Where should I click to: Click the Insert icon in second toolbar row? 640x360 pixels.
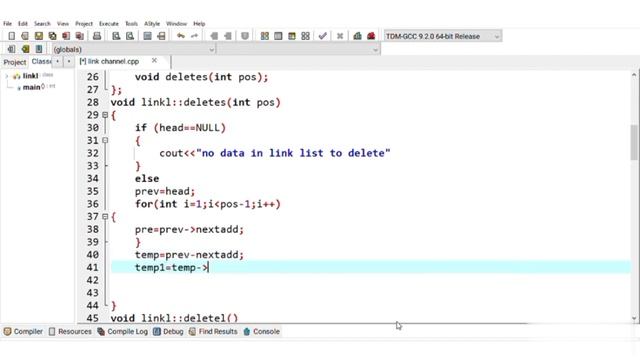[x=11, y=49]
